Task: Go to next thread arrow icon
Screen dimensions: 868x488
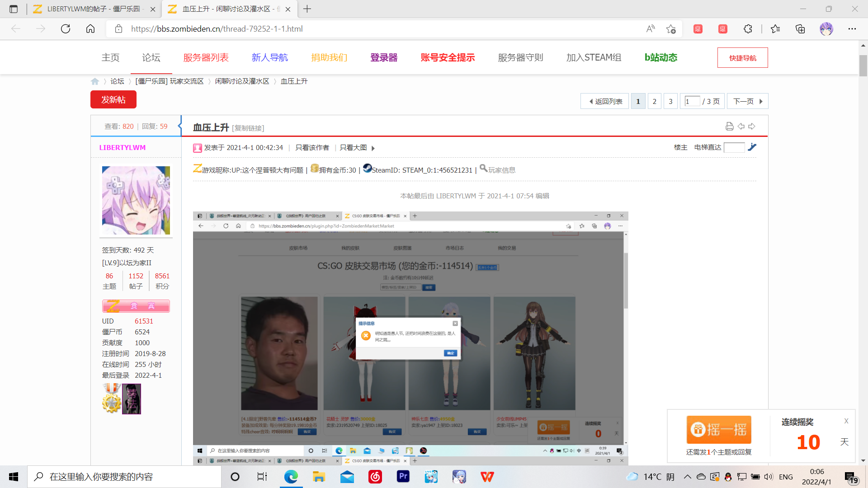Action: [752, 127]
